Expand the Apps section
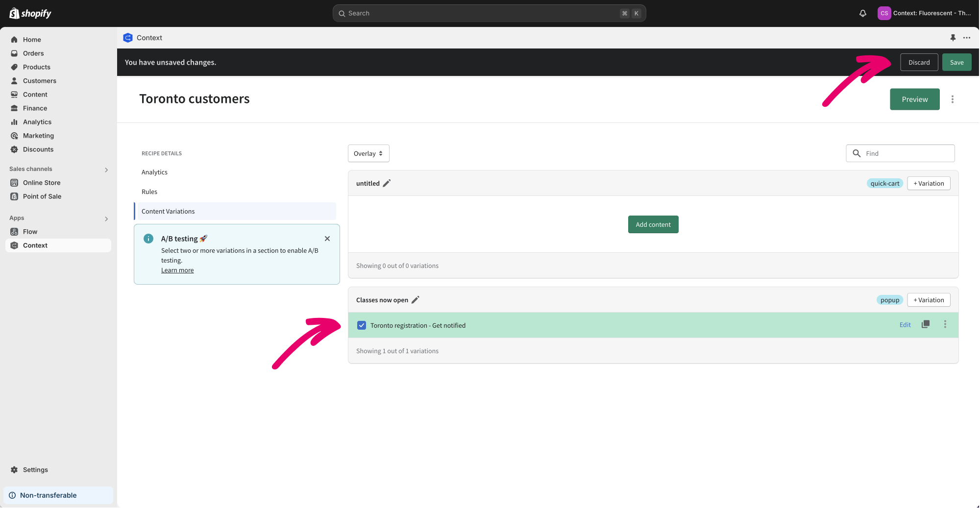The image size is (980, 508). tap(106, 218)
